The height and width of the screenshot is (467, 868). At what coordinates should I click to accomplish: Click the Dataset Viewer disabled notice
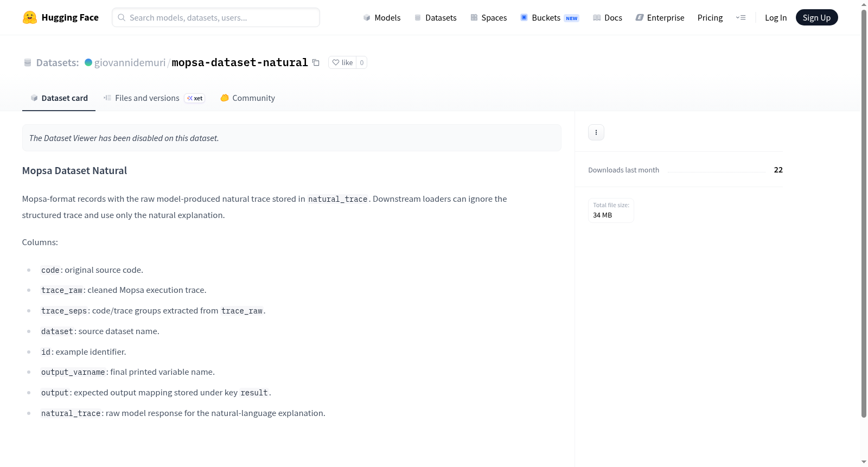point(292,138)
